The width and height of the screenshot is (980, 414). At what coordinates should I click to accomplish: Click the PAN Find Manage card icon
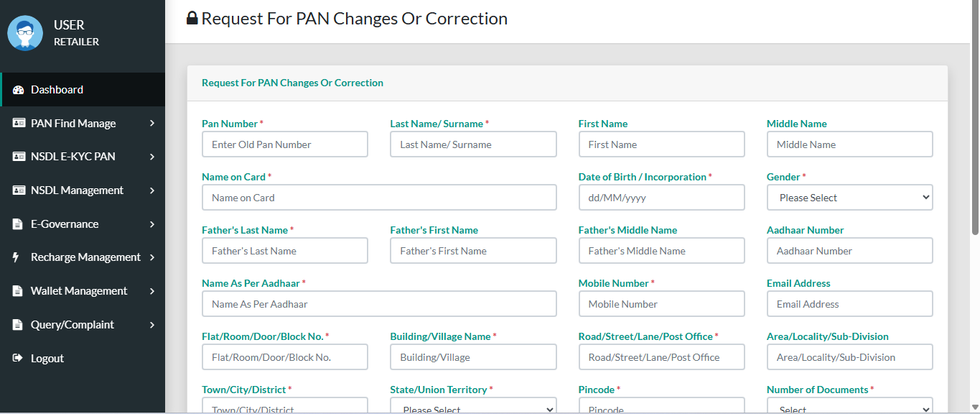click(19, 123)
